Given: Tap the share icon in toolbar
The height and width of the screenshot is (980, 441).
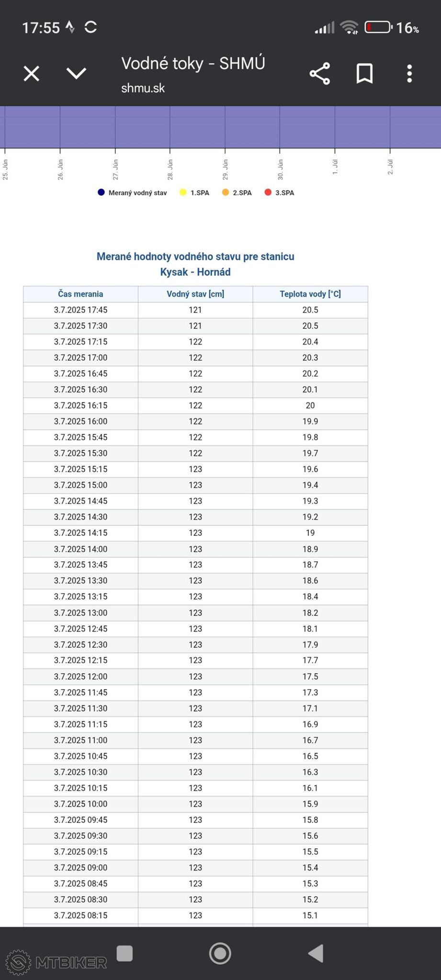Looking at the screenshot, I should [x=320, y=74].
